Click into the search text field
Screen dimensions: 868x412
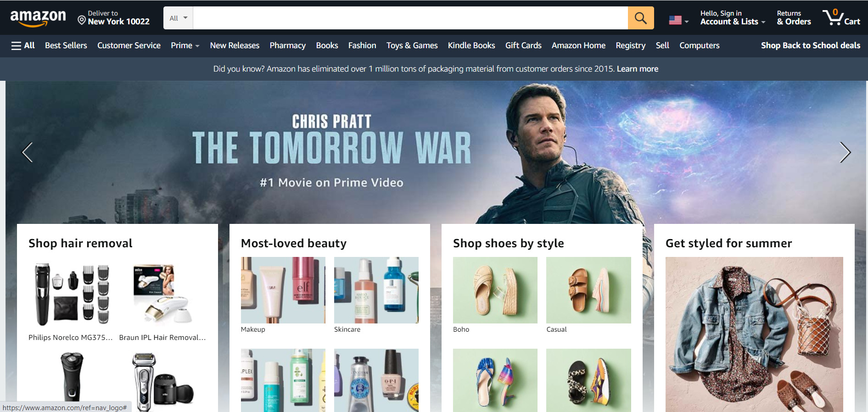(410, 18)
